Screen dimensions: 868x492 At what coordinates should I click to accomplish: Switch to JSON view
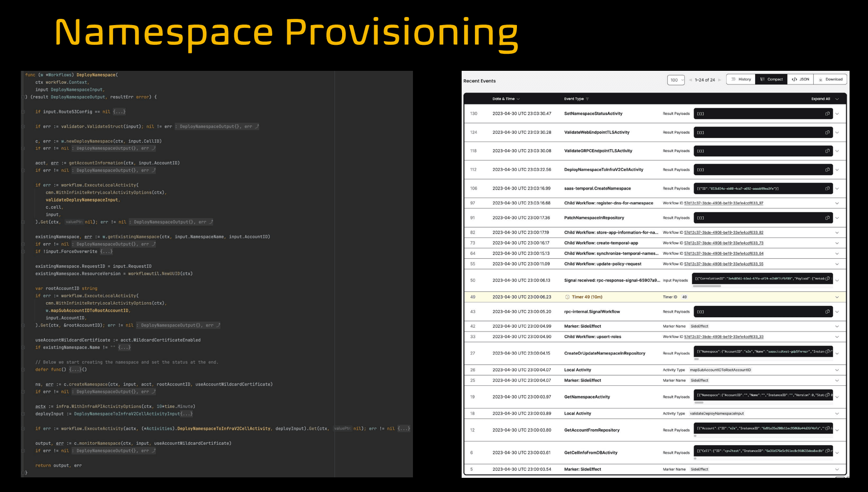pyautogui.click(x=800, y=79)
